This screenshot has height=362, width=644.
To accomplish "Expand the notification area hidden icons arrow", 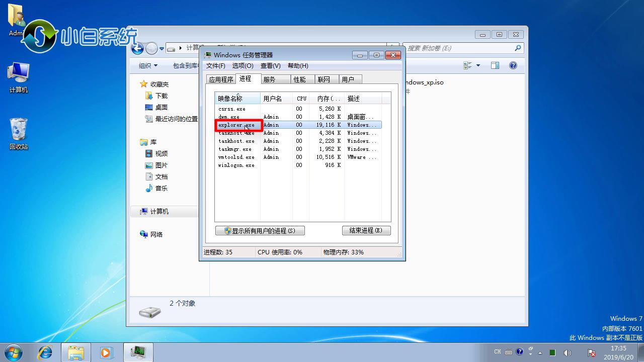I will [541, 352].
